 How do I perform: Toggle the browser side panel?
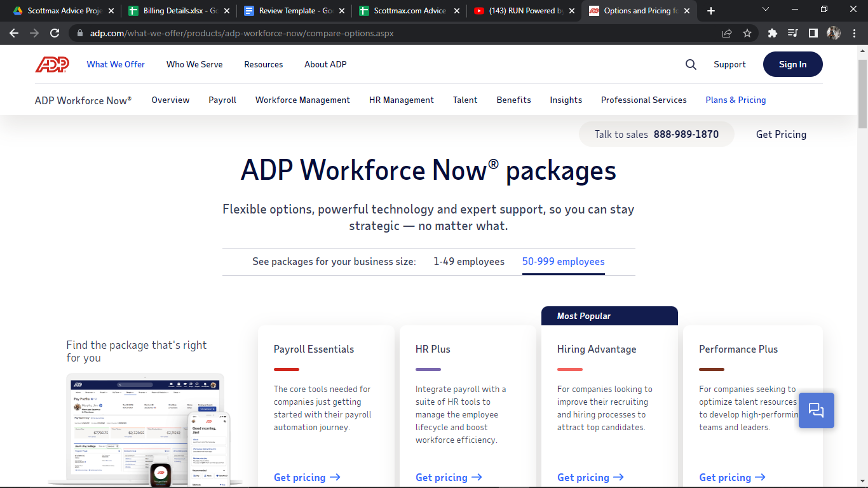pyautogui.click(x=813, y=33)
